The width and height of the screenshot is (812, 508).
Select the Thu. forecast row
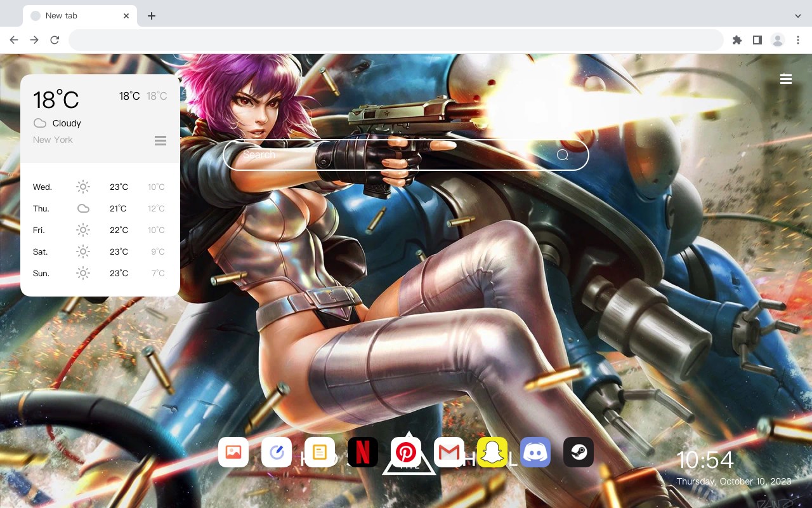tap(100, 208)
